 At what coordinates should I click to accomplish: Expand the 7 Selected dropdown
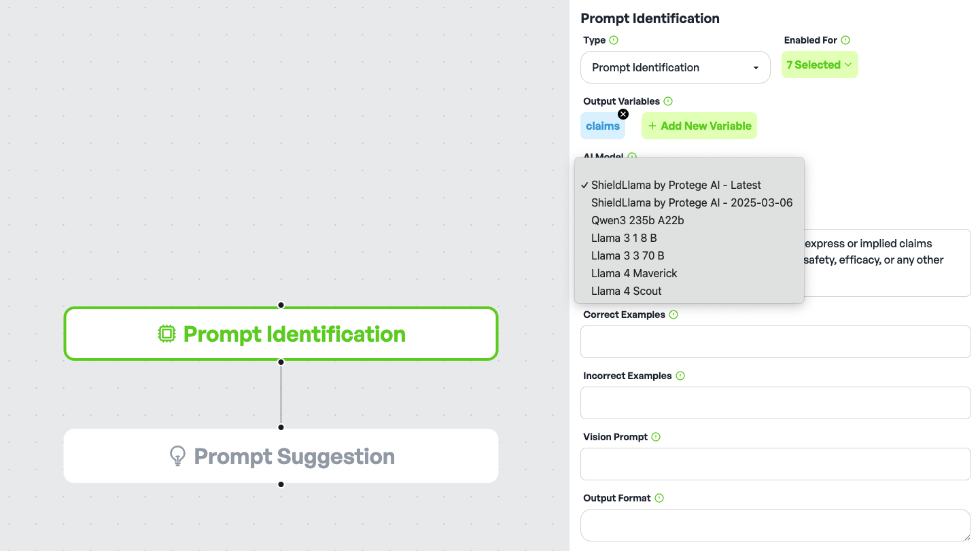point(819,65)
